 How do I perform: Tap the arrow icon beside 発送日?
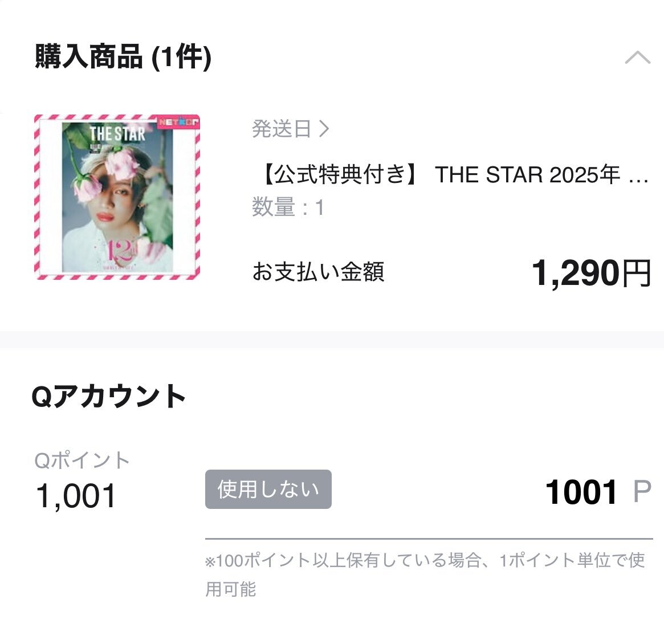324,129
